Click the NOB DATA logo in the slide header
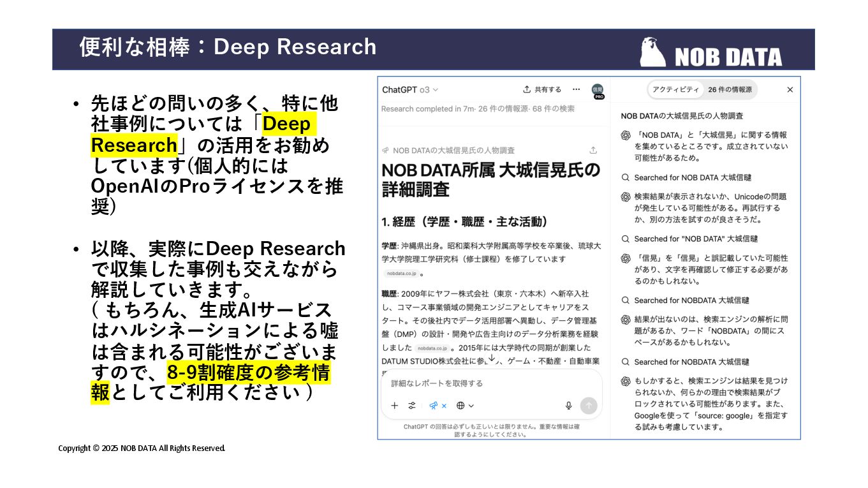The height and width of the screenshot is (488, 868). click(710, 52)
